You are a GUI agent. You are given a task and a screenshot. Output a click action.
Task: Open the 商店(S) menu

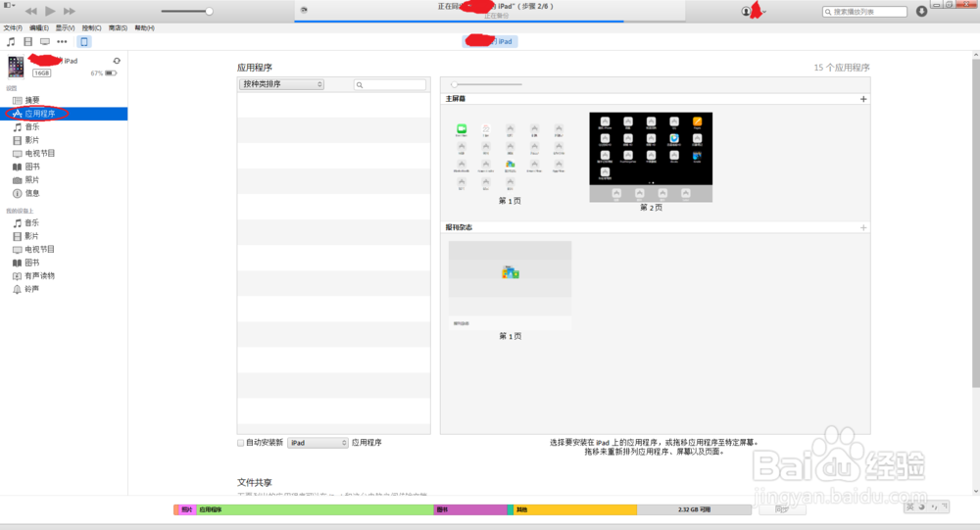118,28
